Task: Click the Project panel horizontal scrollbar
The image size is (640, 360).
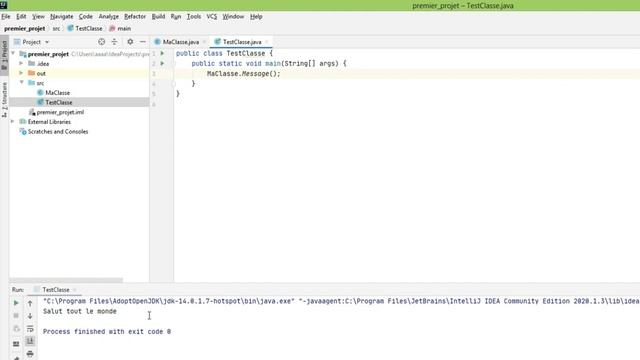Action: (x=66, y=280)
